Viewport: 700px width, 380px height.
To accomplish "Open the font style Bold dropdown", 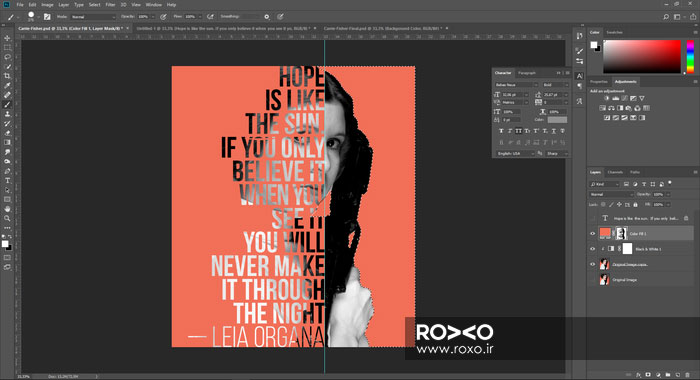I will (x=555, y=85).
